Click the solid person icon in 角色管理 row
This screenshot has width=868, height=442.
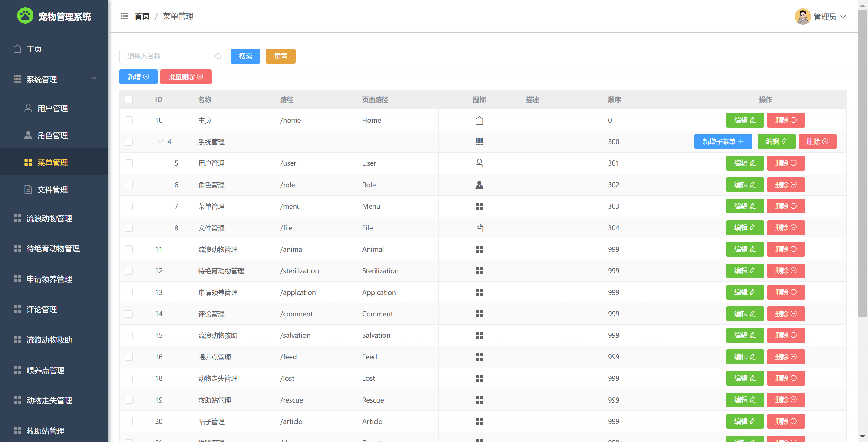point(479,185)
